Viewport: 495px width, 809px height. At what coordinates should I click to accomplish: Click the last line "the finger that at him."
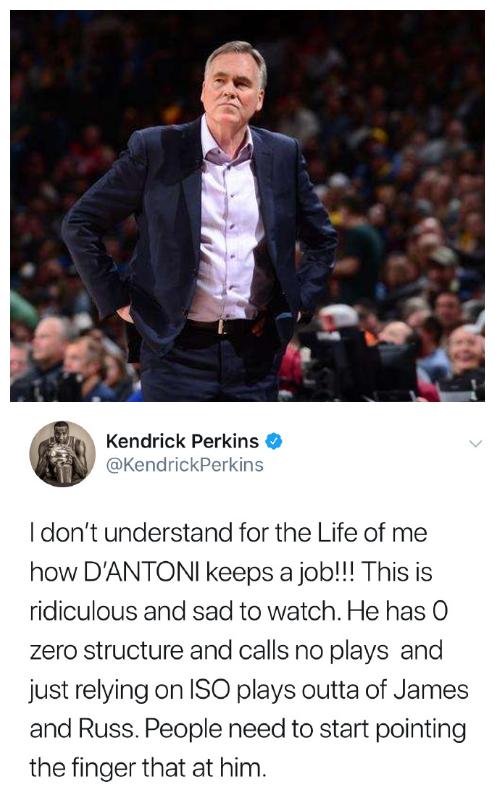click(148, 768)
